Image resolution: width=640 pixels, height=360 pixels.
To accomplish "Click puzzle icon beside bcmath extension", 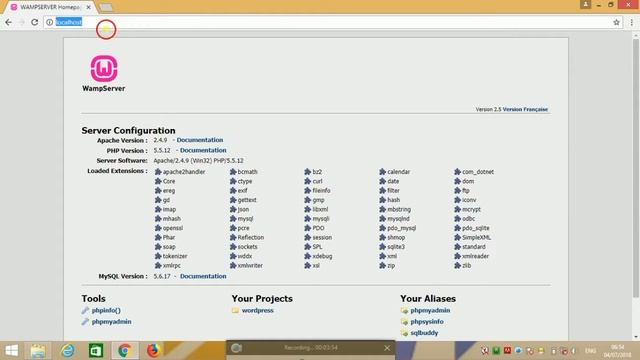I will click(233, 172).
